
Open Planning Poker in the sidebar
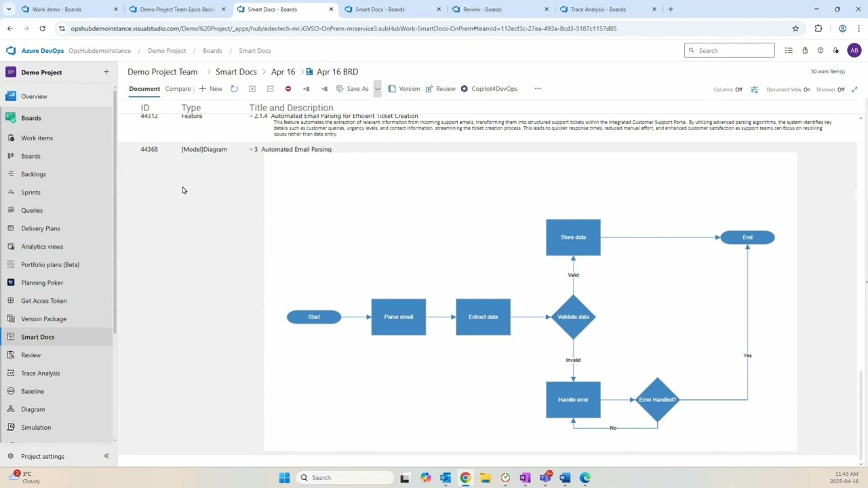pyautogui.click(x=42, y=283)
